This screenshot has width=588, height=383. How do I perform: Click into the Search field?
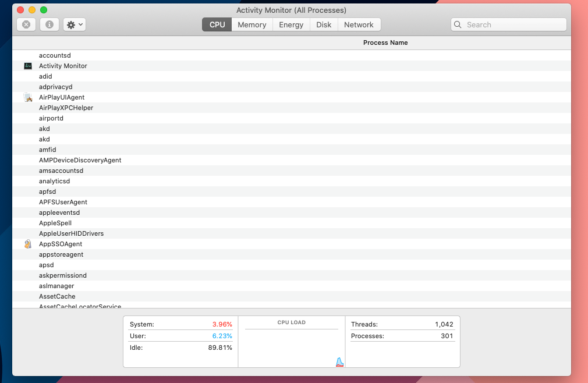[x=508, y=24]
